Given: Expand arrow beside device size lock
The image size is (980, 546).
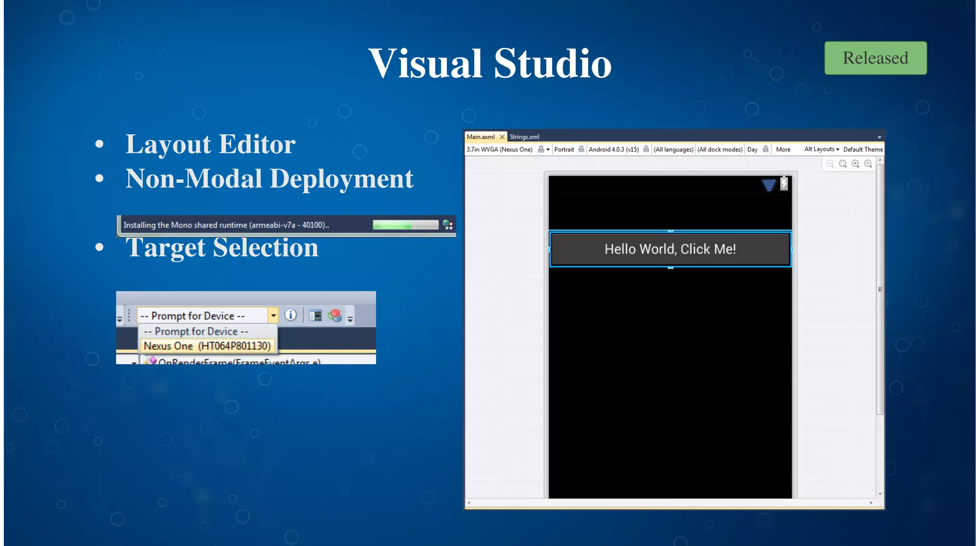Looking at the screenshot, I should coord(548,150).
